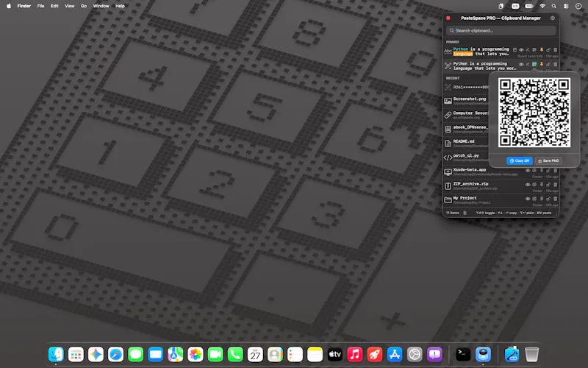This screenshot has width=588, height=368.
Task: Click the QR code image
Action: click(x=534, y=113)
